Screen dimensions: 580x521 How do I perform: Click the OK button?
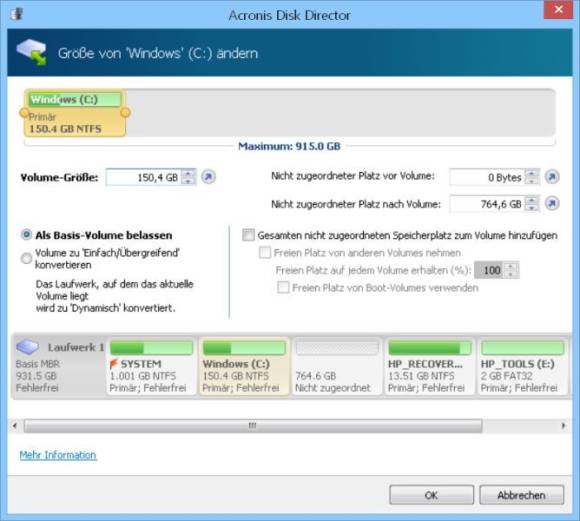tap(431, 495)
